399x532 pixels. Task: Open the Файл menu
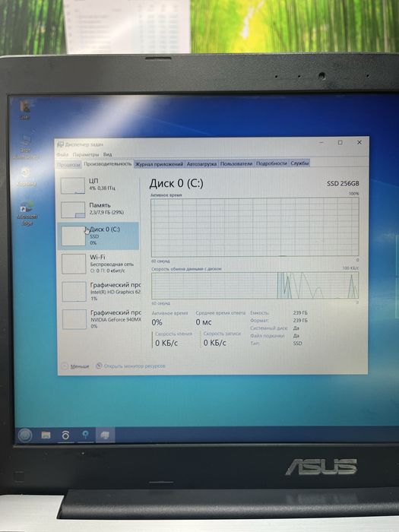click(62, 154)
